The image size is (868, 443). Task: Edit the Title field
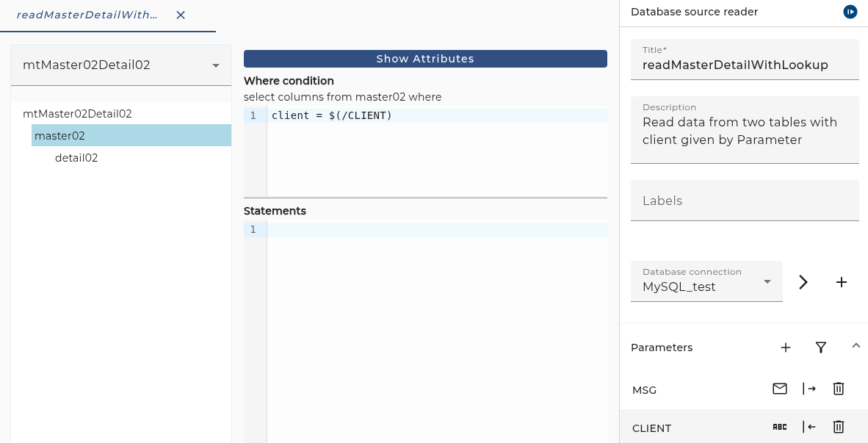coord(745,60)
